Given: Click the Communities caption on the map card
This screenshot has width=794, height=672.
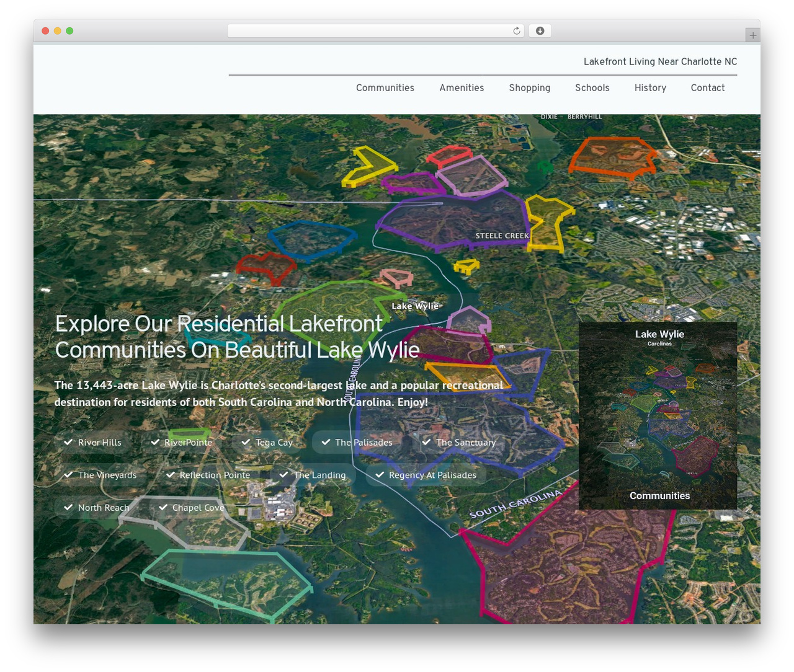Looking at the screenshot, I should pos(660,496).
